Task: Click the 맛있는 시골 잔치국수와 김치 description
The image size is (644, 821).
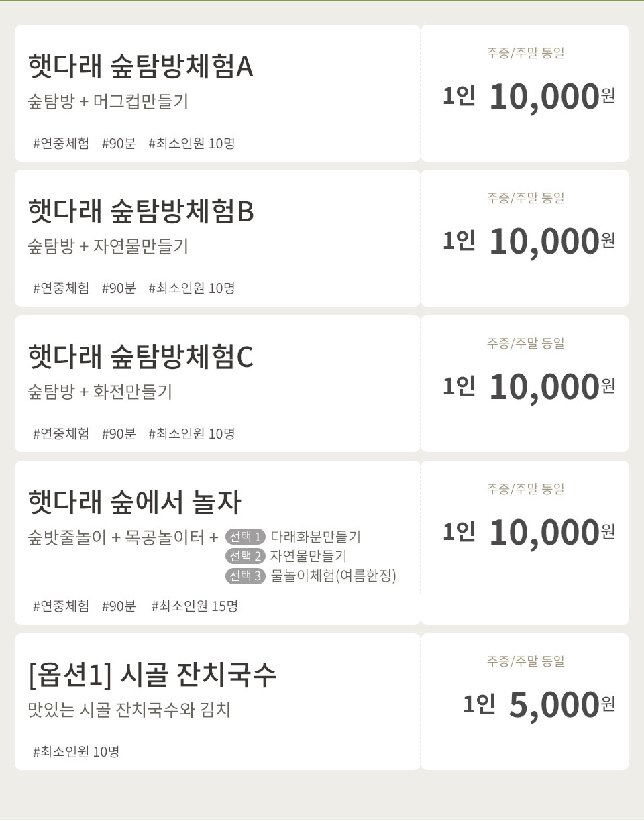Action: click(129, 709)
